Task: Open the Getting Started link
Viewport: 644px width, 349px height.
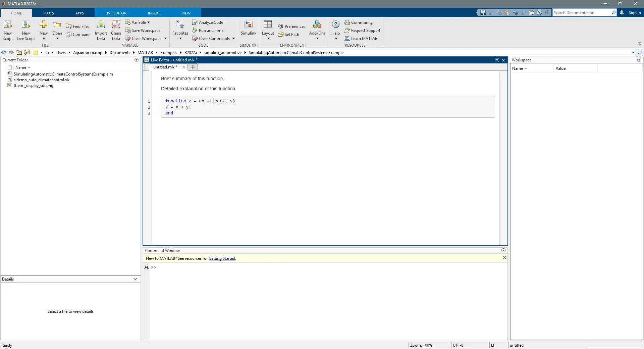Action: (x=222, y=258)
